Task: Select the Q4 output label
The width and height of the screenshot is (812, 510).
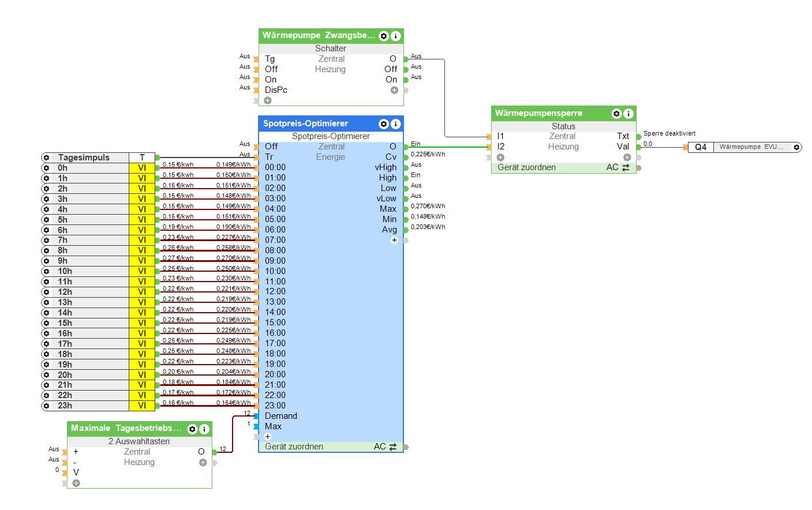Action: (701, 147)
